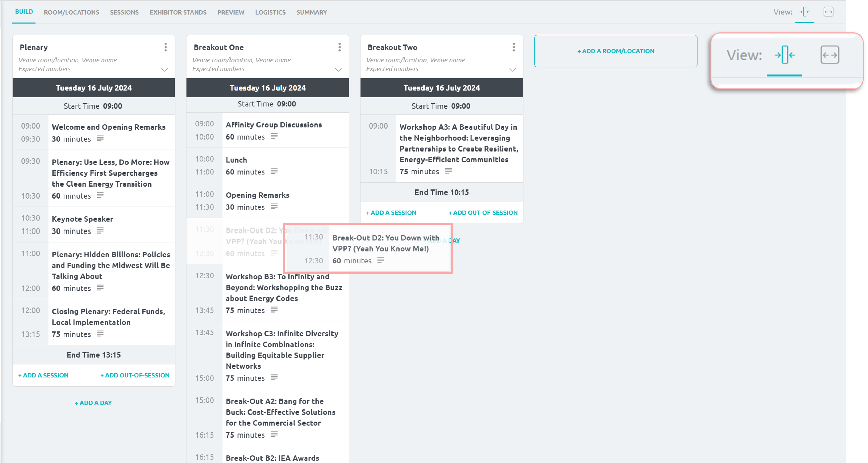Select Closing Plenary: Federal Funds session
The height and width of the screenshot is (463, 868).
(109, 317)
